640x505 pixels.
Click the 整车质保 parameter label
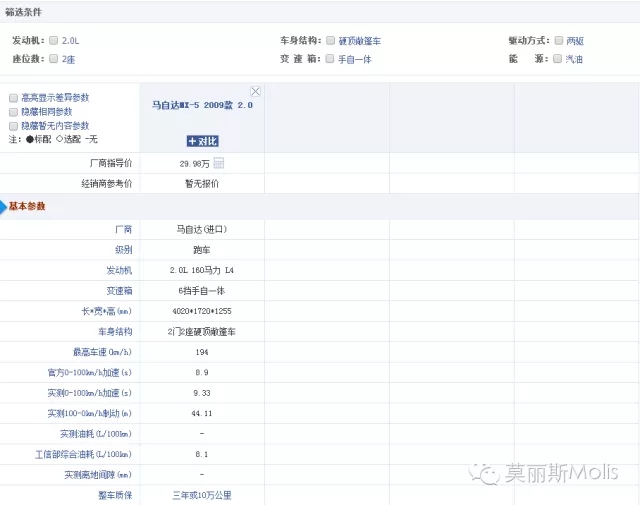[x=115, y=495]
